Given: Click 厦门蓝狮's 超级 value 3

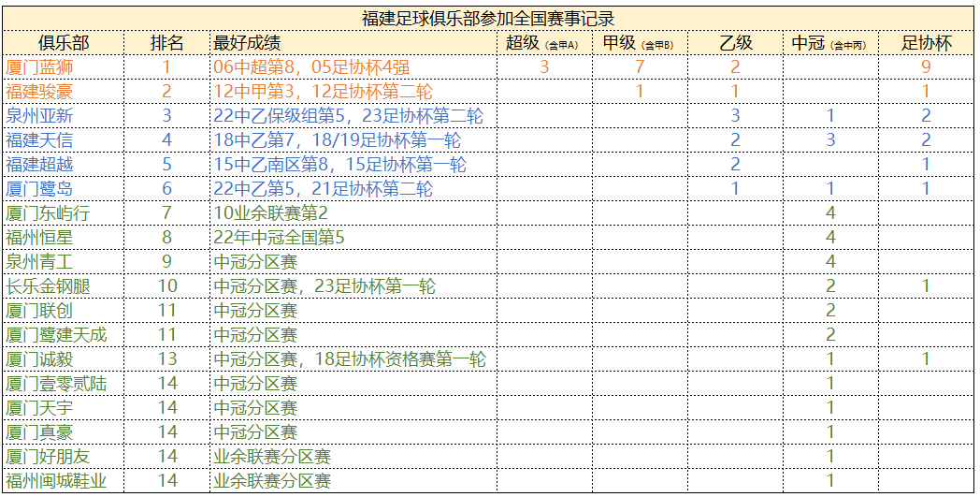Looking at the screenshot, I should coord(544,67).
